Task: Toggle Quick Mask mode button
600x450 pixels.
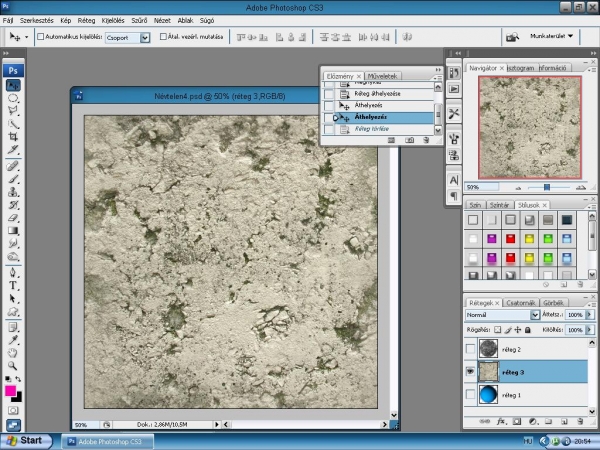Action: pyautogui.click(x=13, y=411)
